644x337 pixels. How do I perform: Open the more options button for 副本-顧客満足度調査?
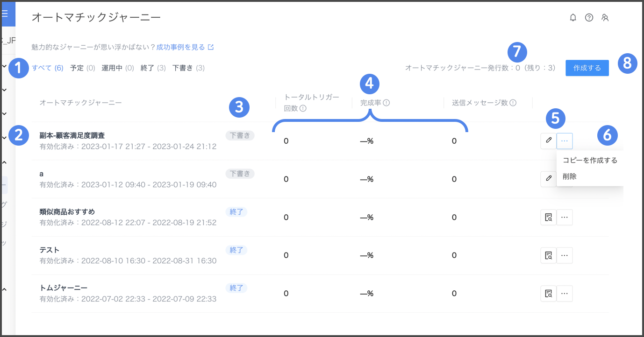[565, 140]
